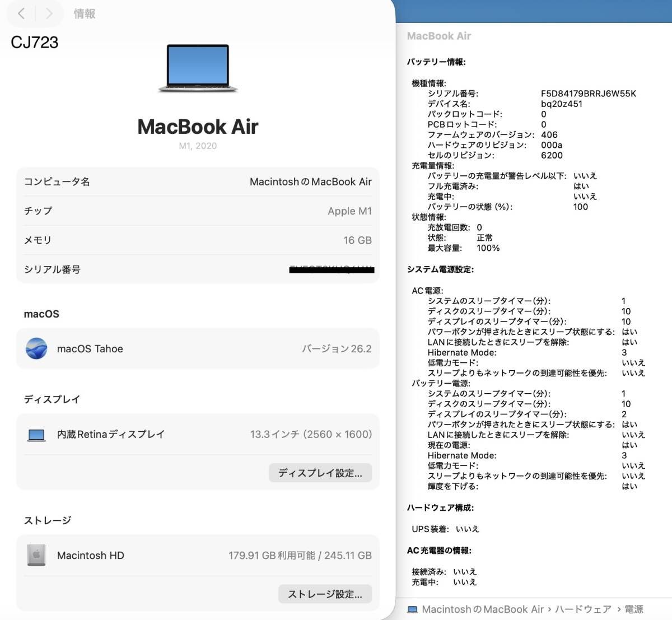Click AC充電器の情報: heading
The width and height of the screenshot is (672, 620).
point(439,551)
